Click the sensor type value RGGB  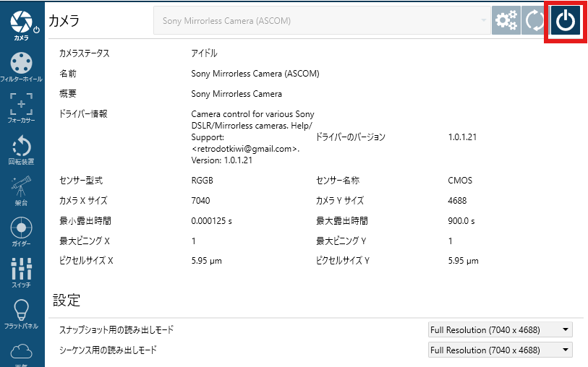[202, 181]
